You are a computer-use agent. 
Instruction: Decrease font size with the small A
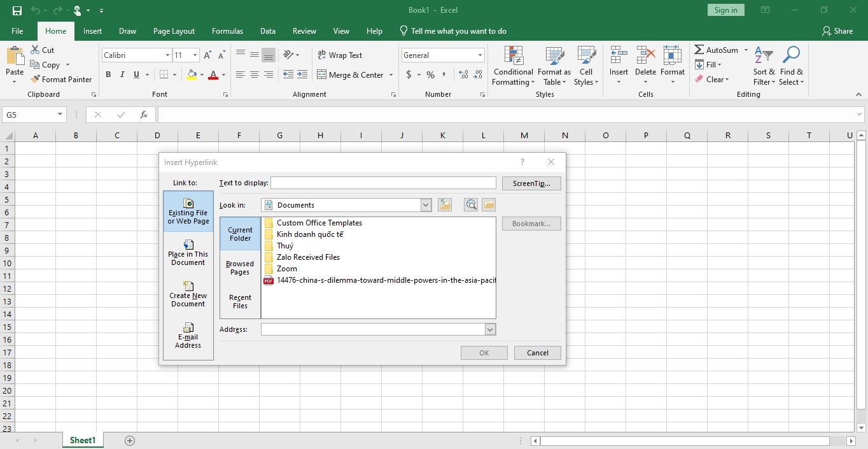pyautogui.click(x=221, y=55)
